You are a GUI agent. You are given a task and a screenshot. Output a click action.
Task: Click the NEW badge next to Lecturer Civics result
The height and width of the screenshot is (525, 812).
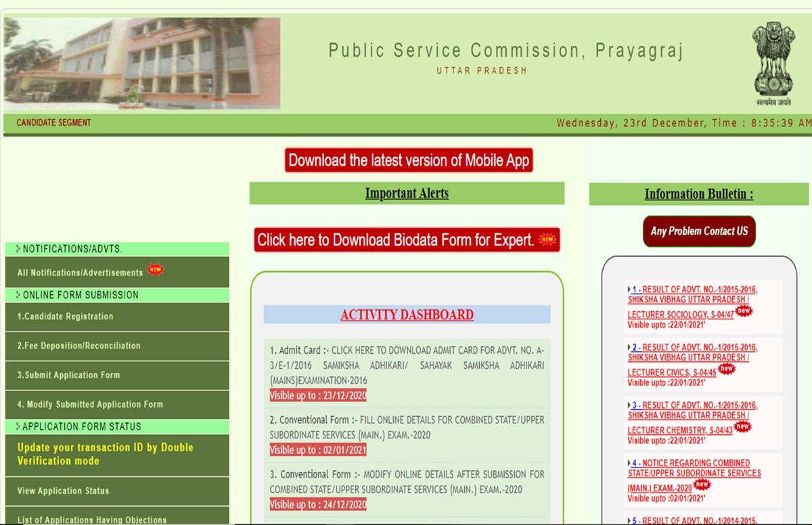pyautogui.click(x=727, y=369)
